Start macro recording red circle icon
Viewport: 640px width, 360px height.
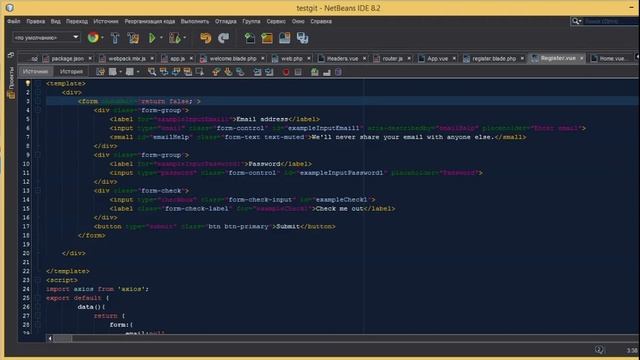tap(286, 72)
